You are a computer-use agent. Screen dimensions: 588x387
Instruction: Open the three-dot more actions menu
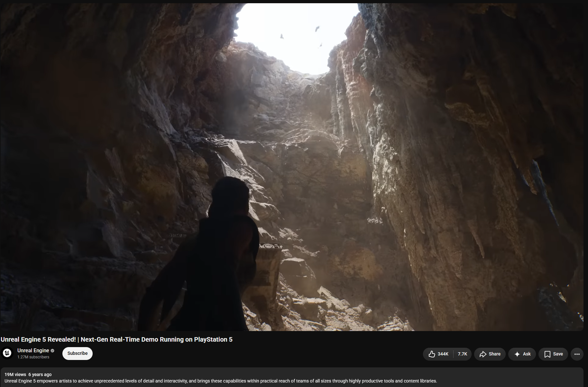(577, 354)
